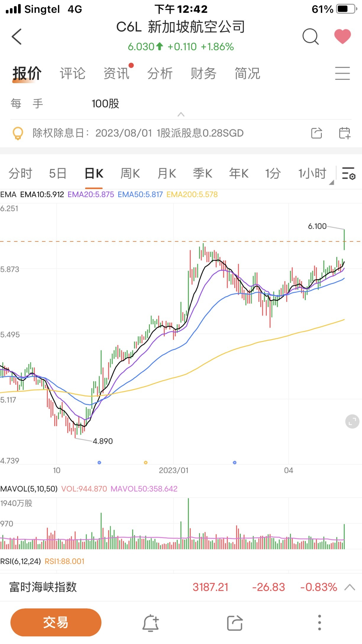The image size is (362, 644).
Task: Open chart settings icon
Action: pyautogui.click(x=348, y=173)
